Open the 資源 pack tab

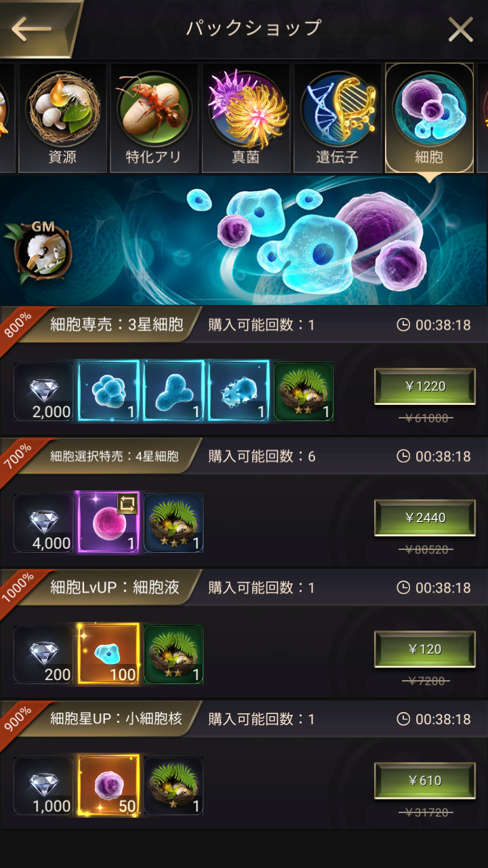pos(62,119)
